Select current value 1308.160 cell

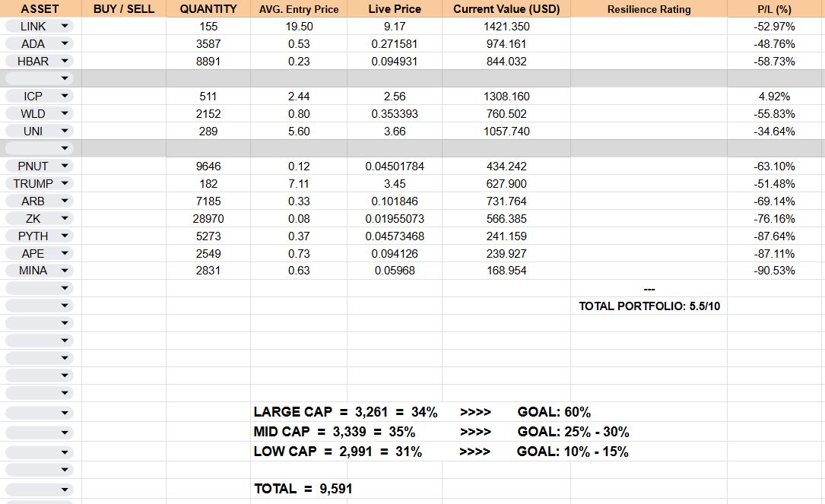click(506, 97)
